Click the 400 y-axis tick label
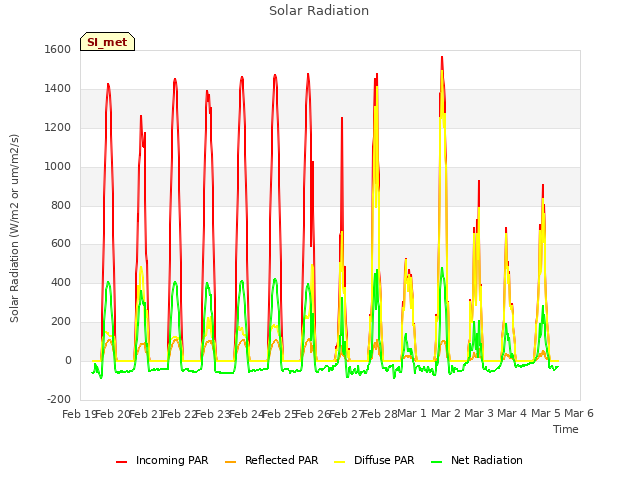 (x=61, y=282)
